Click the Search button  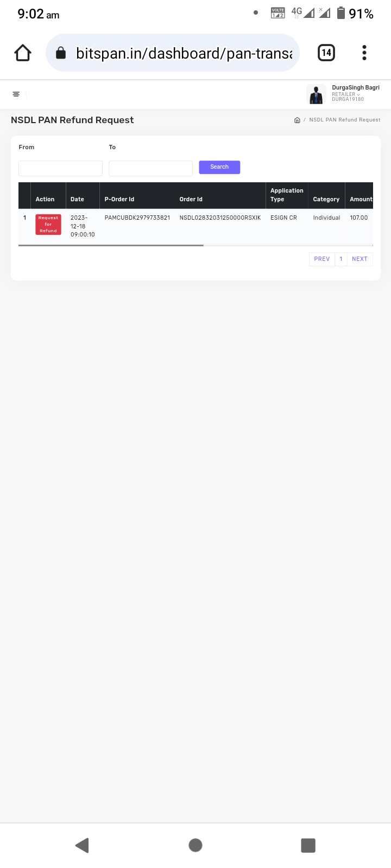(x=219, y=167)
